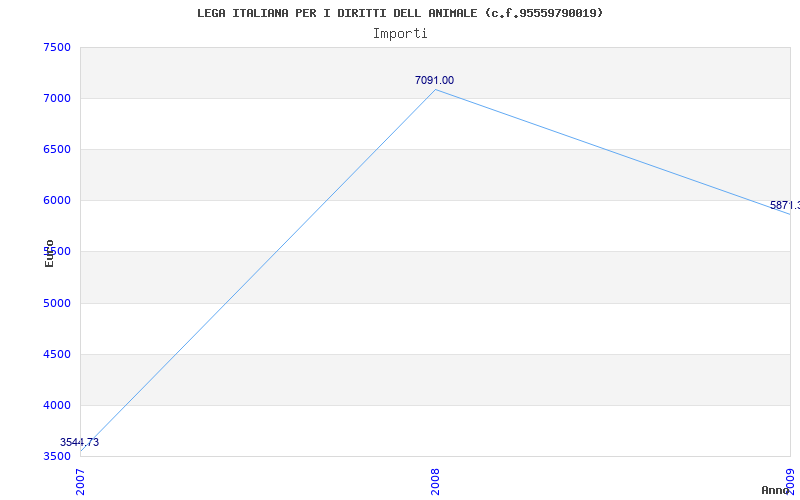This screenshot has width=800, height=500.
Task: Select the chart title about Lega Italiana
Action: (400, 13)
